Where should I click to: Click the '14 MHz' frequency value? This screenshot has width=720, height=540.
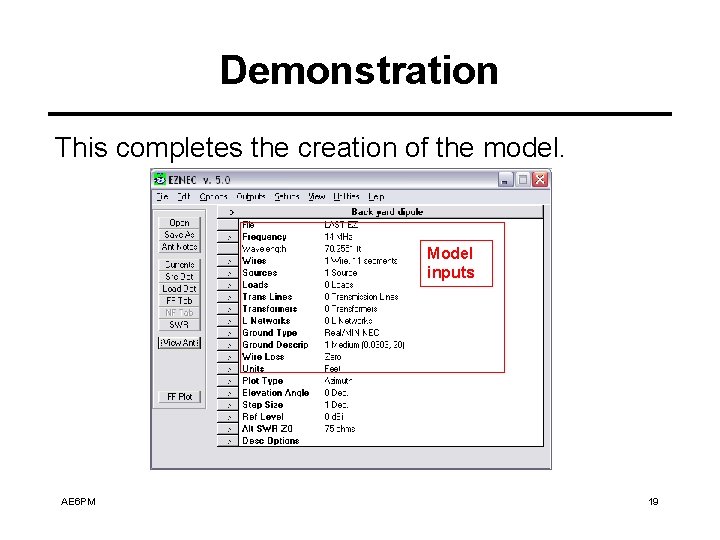coord(338,237)
